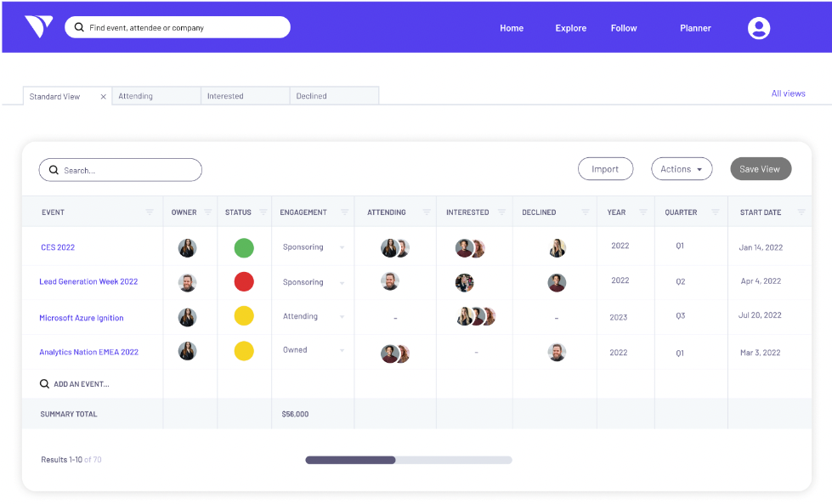Screen dimensions: 832x504
Task: Go to Home in navigation
Action: click(x=512, y=28)
